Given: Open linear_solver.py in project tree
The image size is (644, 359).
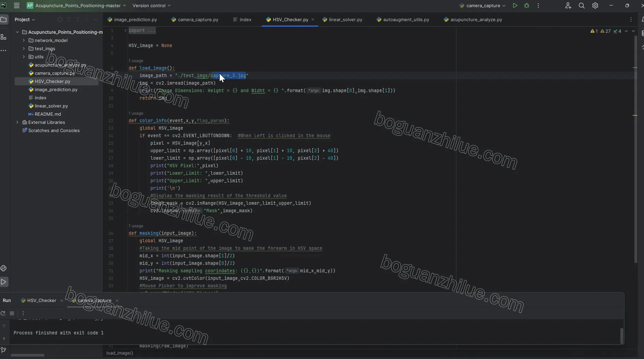Looking at the screenshot, I should 48,106.
